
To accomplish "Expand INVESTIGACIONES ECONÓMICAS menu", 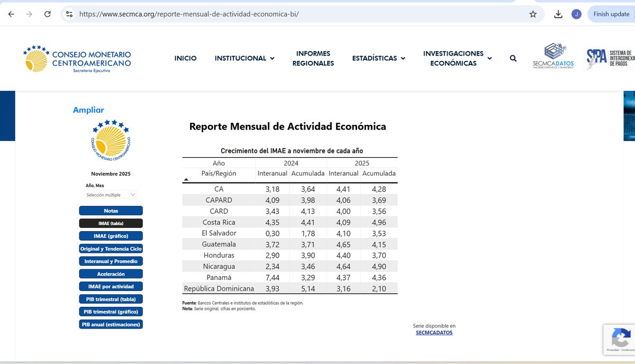I will tap(457, 58).
